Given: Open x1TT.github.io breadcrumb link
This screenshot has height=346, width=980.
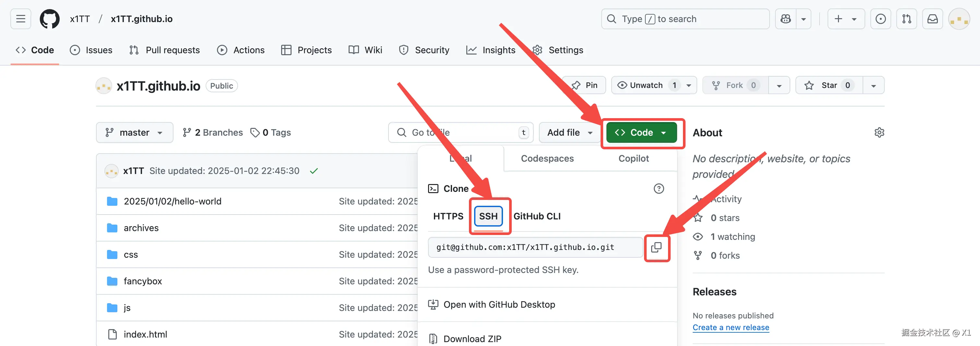Looking at the screenshot, I should pyautogui.click(x=141, y=19).
